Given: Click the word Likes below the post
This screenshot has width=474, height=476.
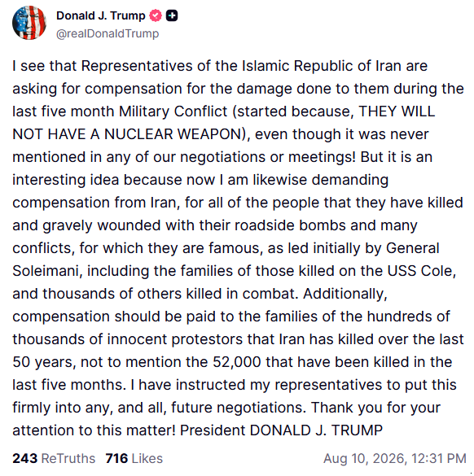Looking at the screenshot, I should [x=147, y=458].
